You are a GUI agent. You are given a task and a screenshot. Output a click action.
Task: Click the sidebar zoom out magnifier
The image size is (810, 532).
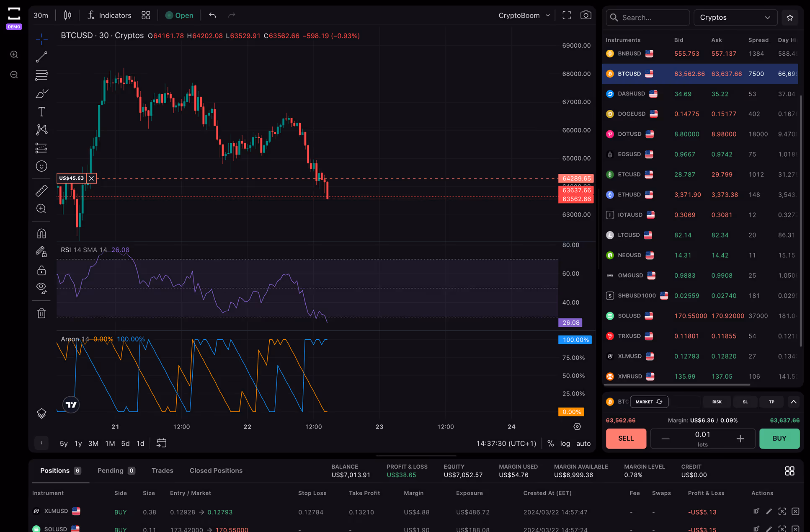click(x=14, y=75)
